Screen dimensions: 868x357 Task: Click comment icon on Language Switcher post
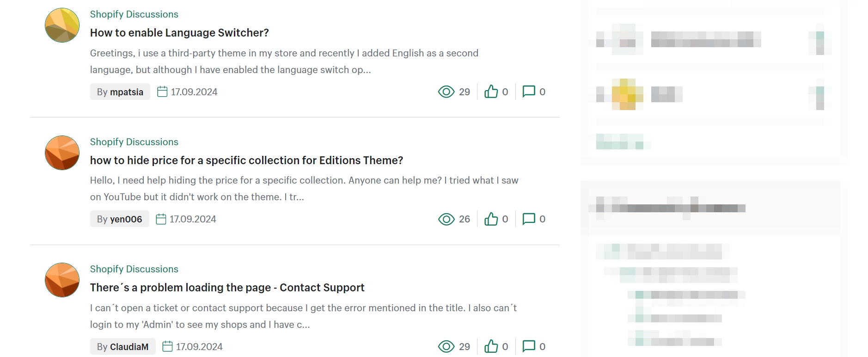pyautogui.click(x=528, y=92)
